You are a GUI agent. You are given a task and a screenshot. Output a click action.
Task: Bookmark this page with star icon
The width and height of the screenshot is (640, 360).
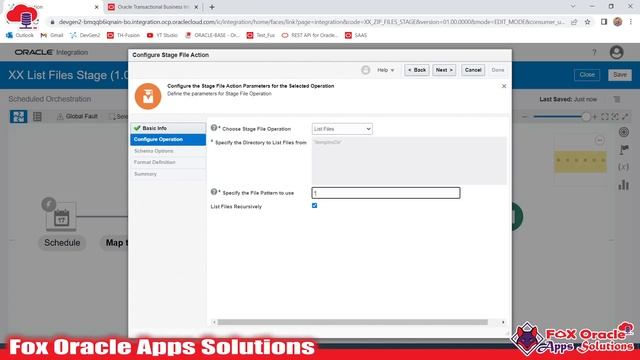(587, 22)
